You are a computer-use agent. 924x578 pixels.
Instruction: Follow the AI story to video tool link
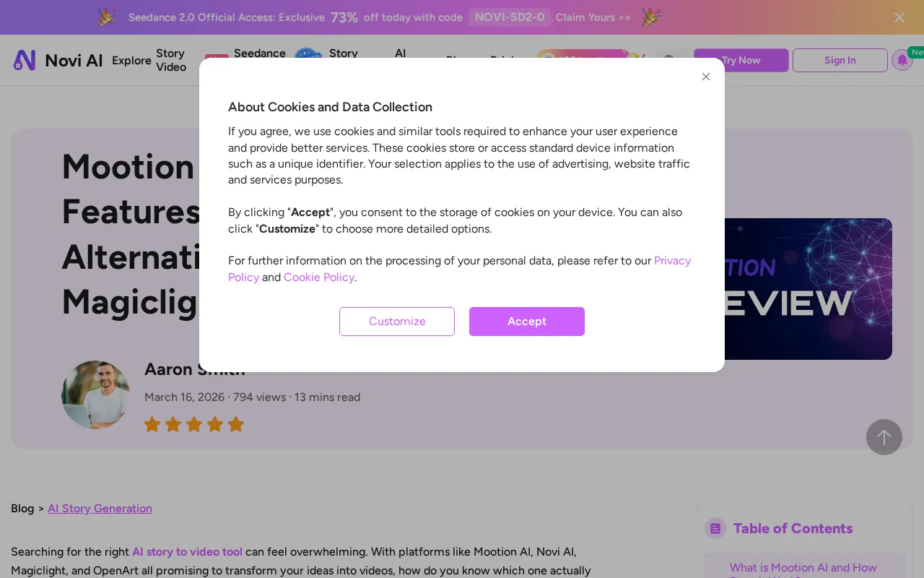tap(187, 552)
